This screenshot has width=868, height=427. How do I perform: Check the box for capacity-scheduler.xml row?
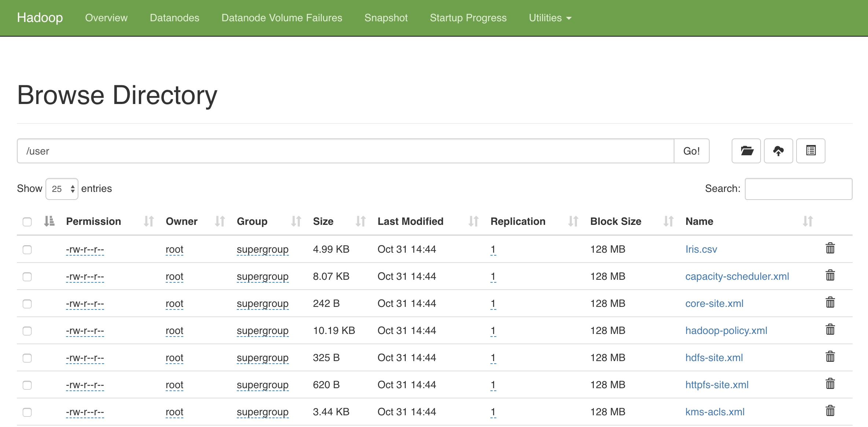coord(27,277)
